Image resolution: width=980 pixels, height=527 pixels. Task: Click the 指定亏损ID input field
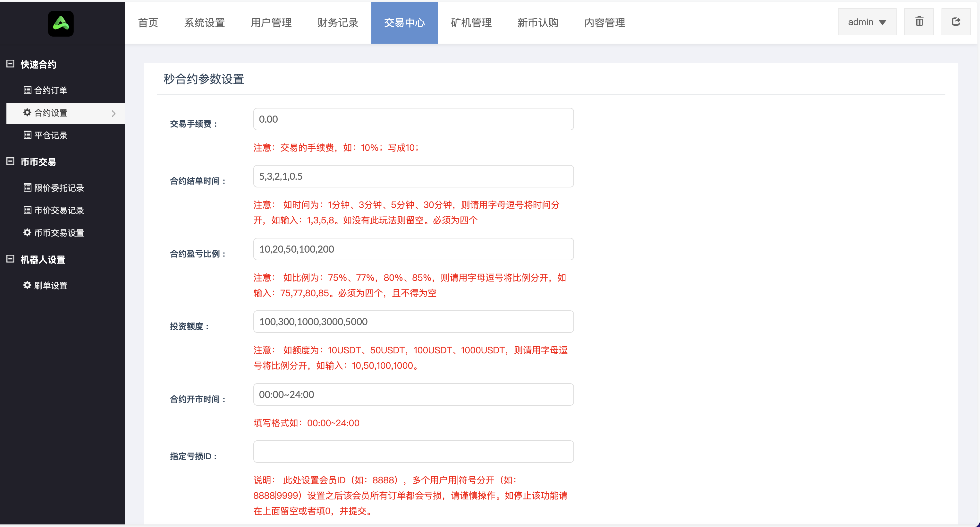[x=413, y=452]
